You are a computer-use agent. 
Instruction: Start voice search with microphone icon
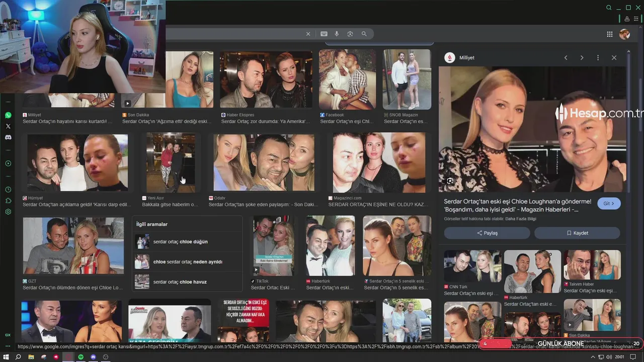337,34
